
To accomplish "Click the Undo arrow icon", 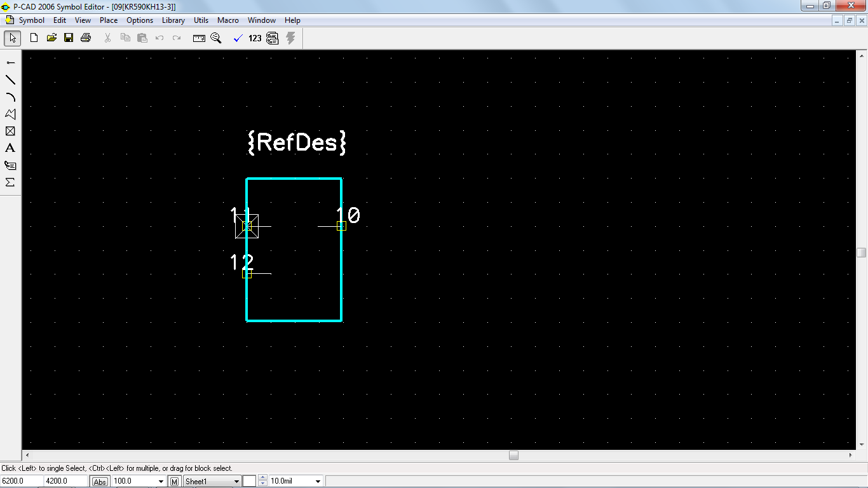I will 159,38.
